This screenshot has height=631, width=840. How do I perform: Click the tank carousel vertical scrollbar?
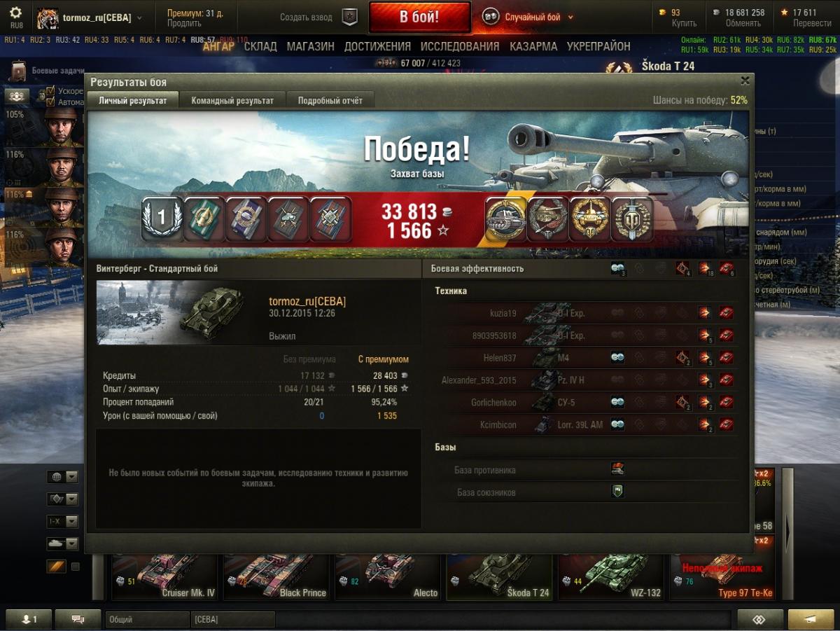click(x=787, y=534)
